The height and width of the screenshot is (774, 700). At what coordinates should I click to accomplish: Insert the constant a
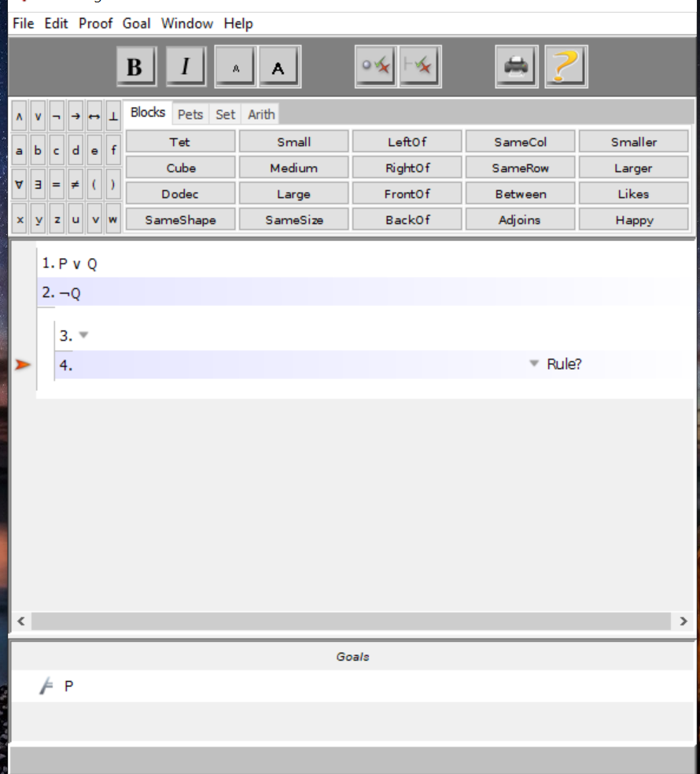[x=19, y=150]
